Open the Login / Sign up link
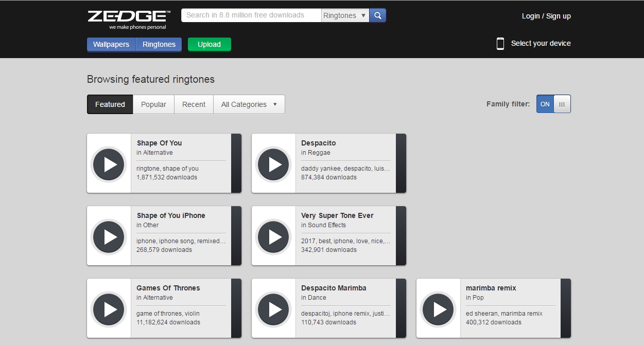 546,16
